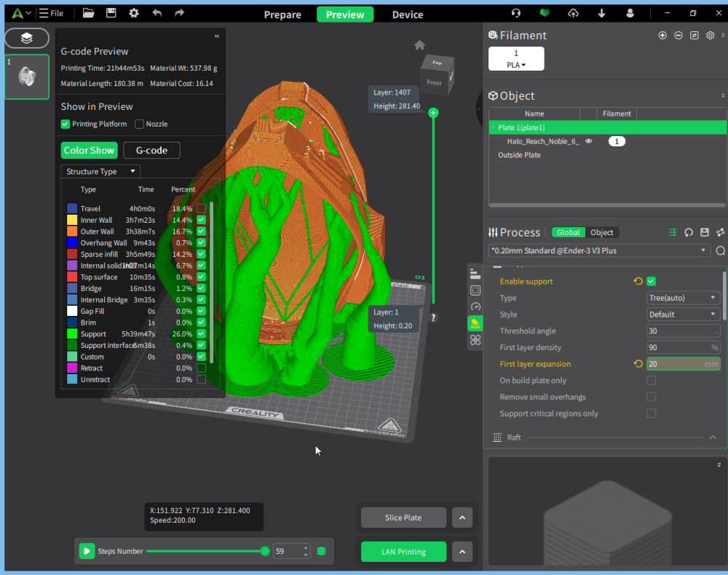Expand Slice Plate options arrow
Screen dimensions: 728x575
(x=462, y=517)
